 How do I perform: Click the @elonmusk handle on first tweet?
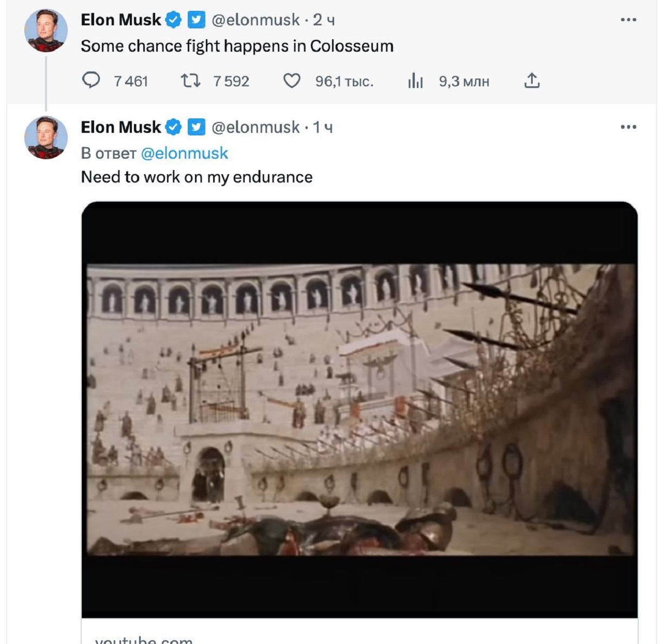[255, 20]
